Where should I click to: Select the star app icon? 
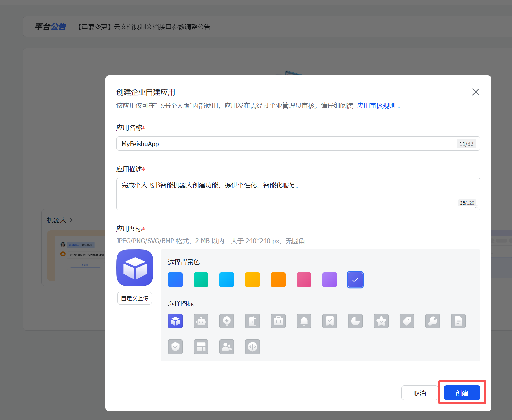tap(381, 321)
